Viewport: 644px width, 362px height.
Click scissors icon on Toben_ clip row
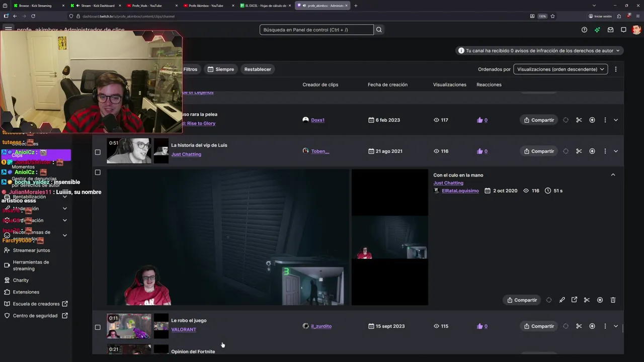[579, 151]
